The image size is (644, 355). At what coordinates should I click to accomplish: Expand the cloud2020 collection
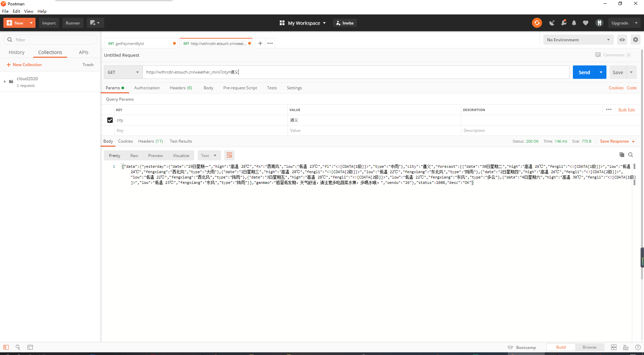click(x=5, y=81)
